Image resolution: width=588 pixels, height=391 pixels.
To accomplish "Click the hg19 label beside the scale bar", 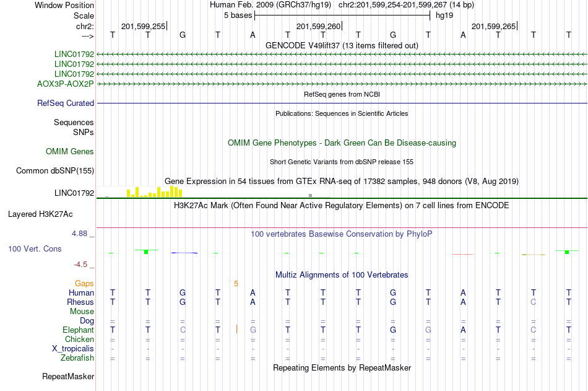I will click(x=444, y=15).
